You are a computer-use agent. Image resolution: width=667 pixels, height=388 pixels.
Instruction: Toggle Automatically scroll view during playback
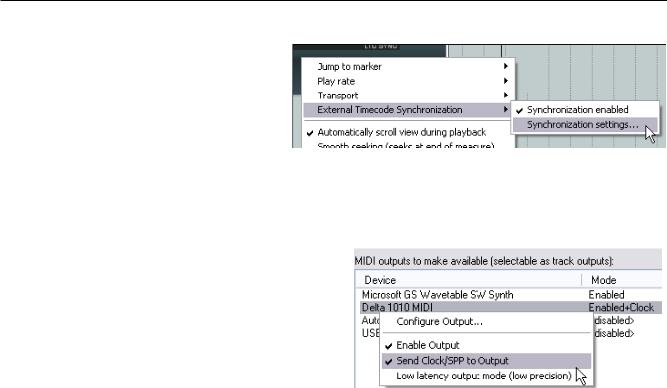[408, 132]
